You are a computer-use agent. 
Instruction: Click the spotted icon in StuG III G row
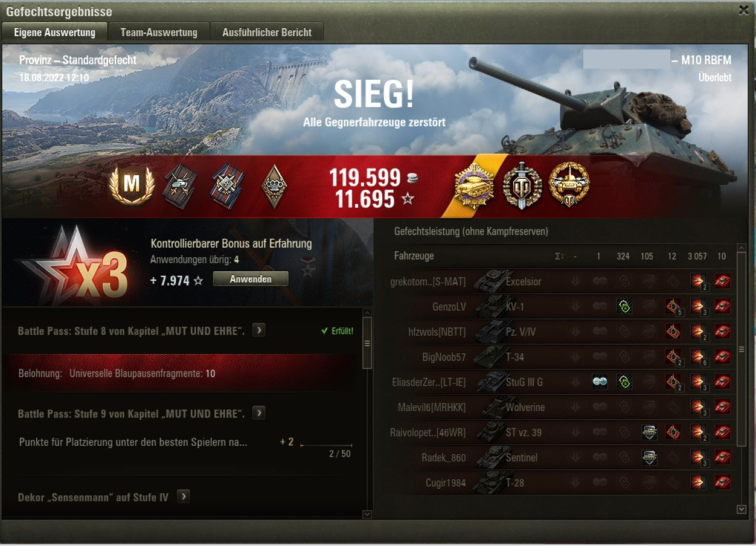click(x=600, y=382)
